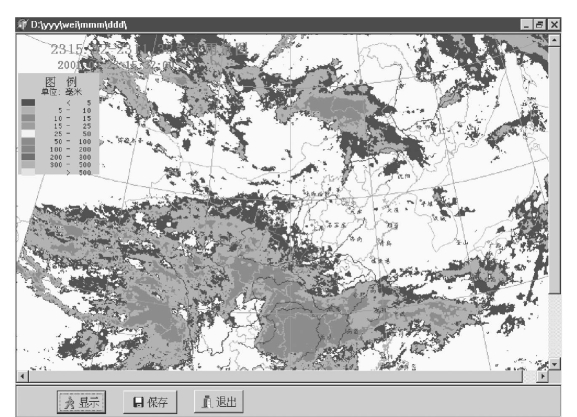The width and height of the screenshot is (577, 417).
Task: Select the dark legend swatch for under 5
Action: coord(28,102)
